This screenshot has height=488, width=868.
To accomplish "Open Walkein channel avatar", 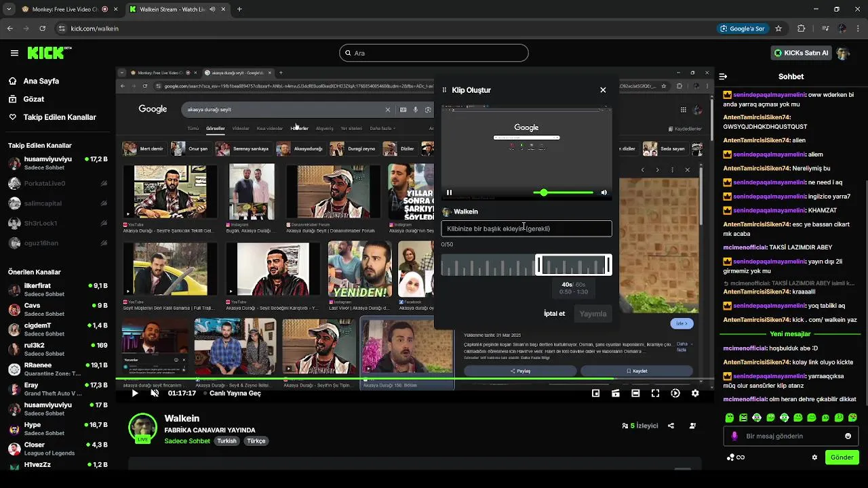I will click(142, 428).
